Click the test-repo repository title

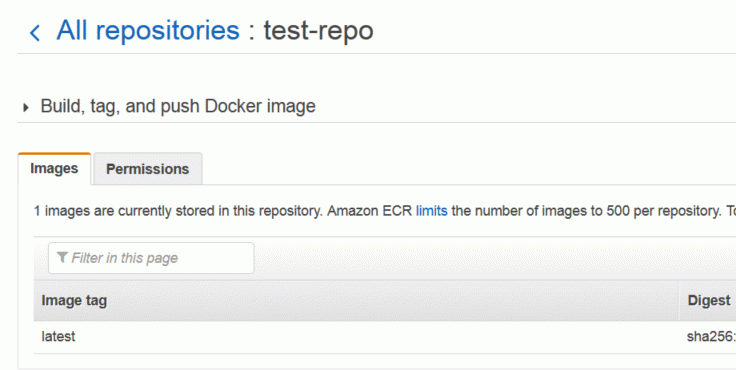[318, 31]
